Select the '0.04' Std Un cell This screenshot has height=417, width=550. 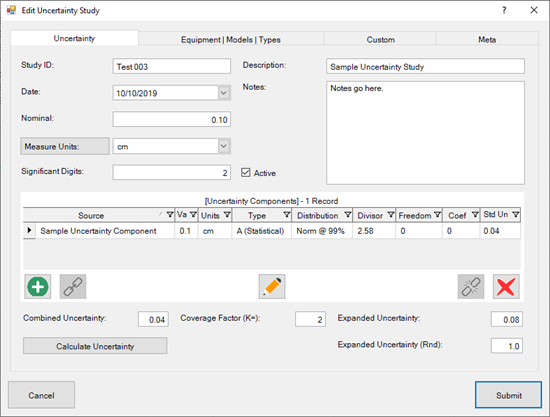500,231
